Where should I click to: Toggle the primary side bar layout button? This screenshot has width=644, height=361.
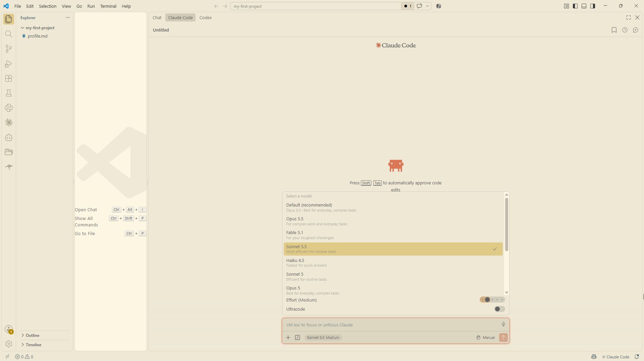[x=575, y=6]
